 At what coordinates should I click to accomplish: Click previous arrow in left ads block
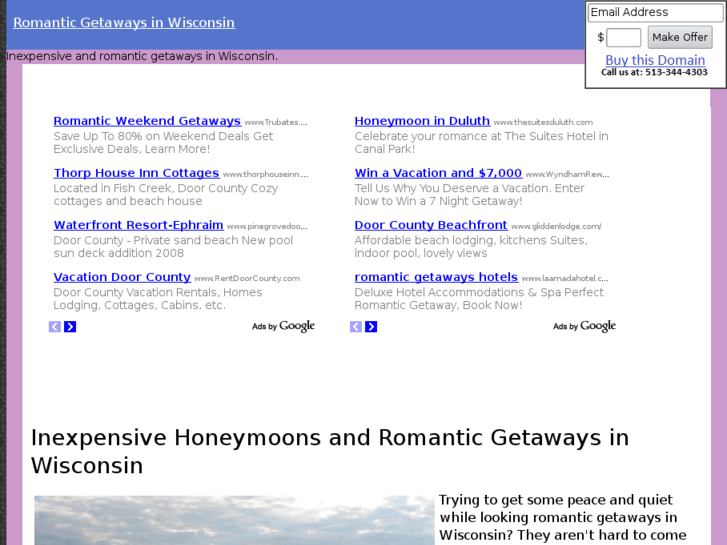55,327
